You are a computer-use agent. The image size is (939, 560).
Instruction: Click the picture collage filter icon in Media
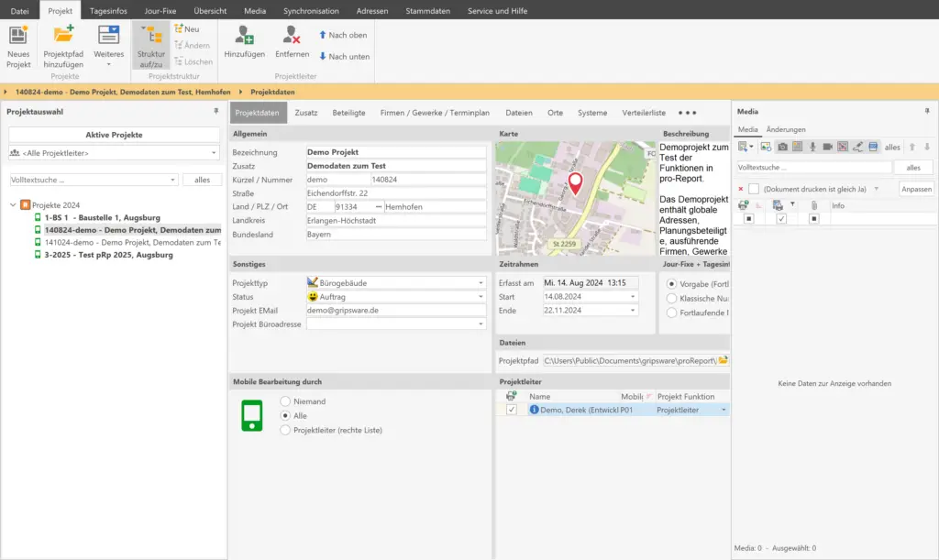797,147
